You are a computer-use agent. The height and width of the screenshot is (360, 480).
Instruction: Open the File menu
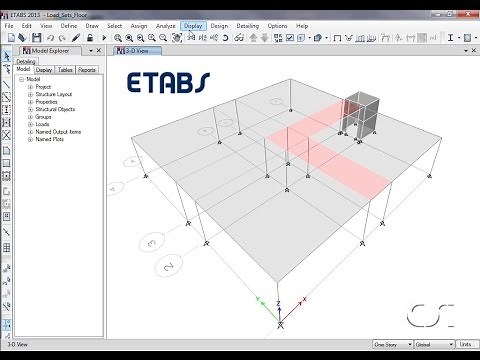tap(9, 26)
